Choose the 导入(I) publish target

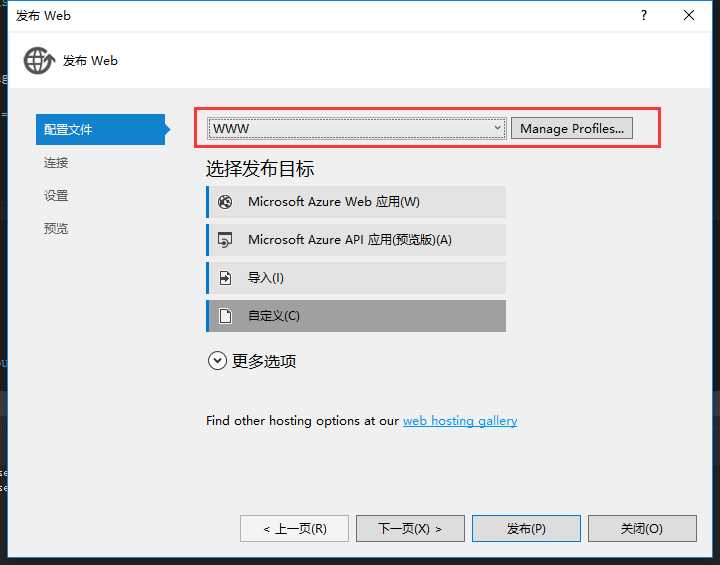pos(356,278)
